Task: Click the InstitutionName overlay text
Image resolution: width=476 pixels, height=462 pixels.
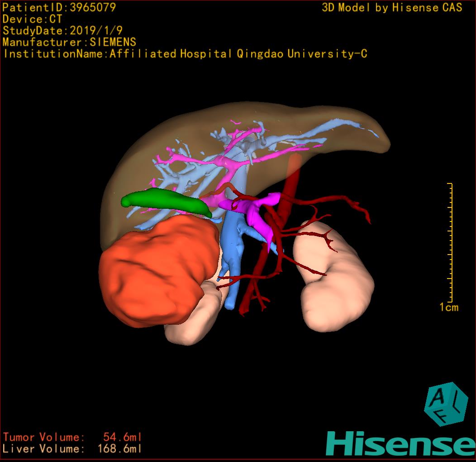Action: [185, 54]
